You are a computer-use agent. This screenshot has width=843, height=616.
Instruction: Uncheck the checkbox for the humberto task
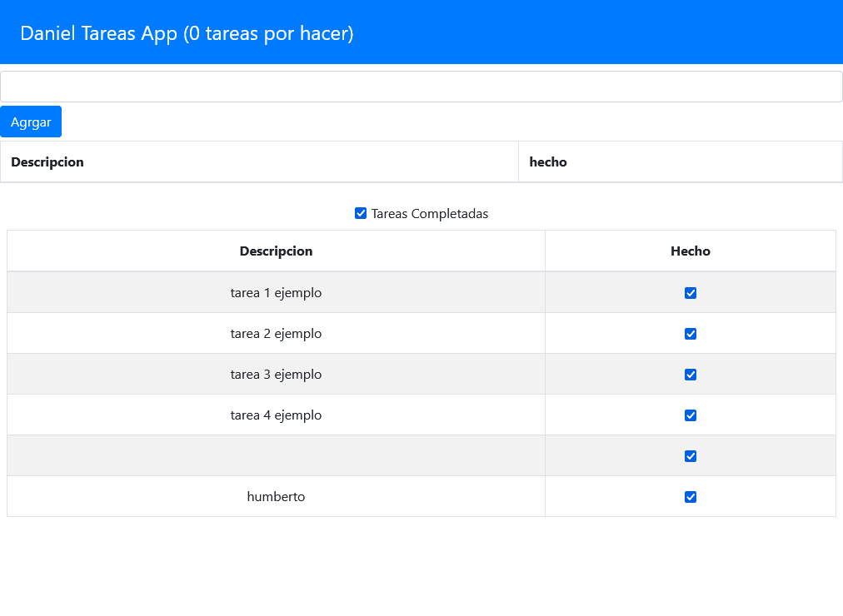[690, 497]
